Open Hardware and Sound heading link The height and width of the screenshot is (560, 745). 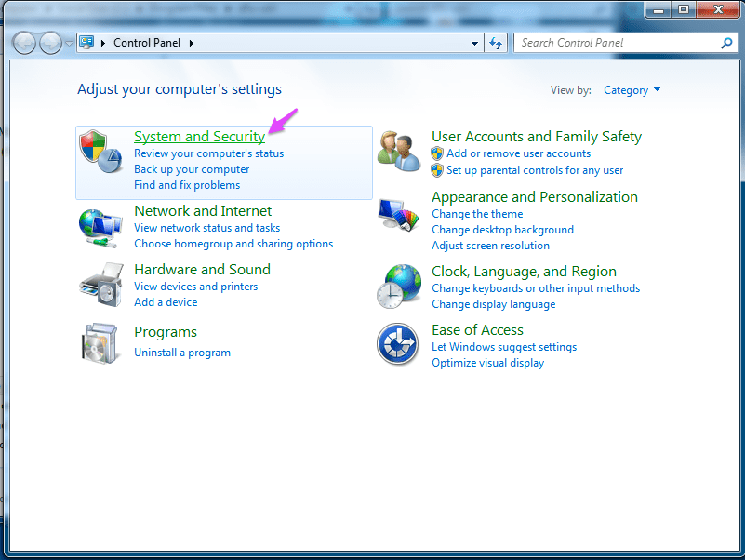202,270
